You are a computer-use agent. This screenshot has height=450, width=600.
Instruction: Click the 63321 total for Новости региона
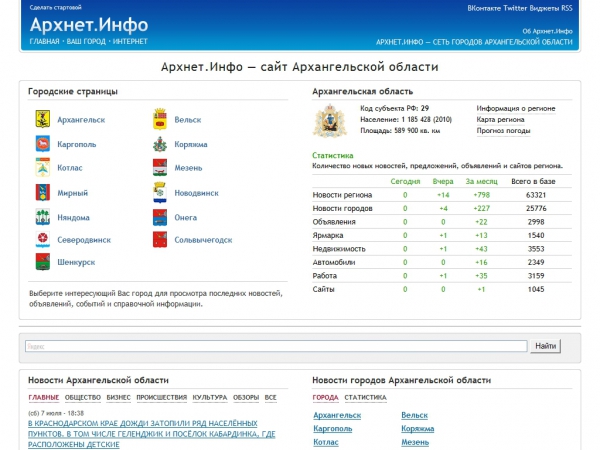click(x=536, y=195)
